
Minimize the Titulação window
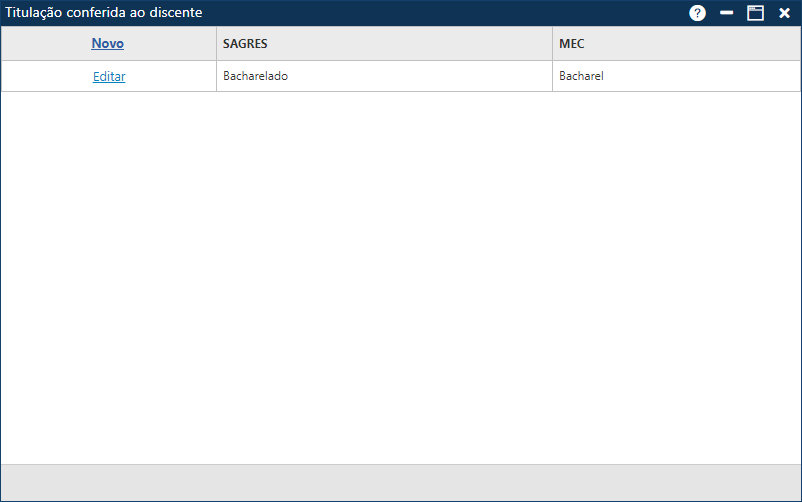pos(727,13)
